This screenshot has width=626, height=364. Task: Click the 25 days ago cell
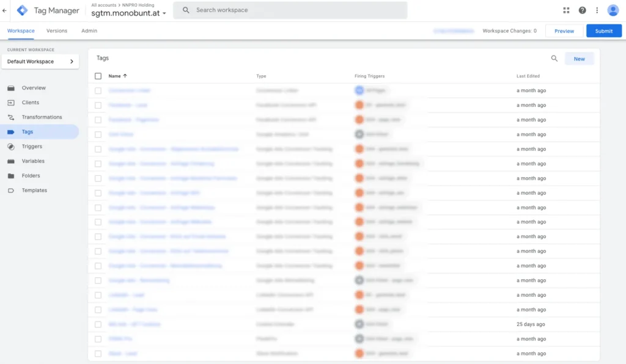coord(531,324)
